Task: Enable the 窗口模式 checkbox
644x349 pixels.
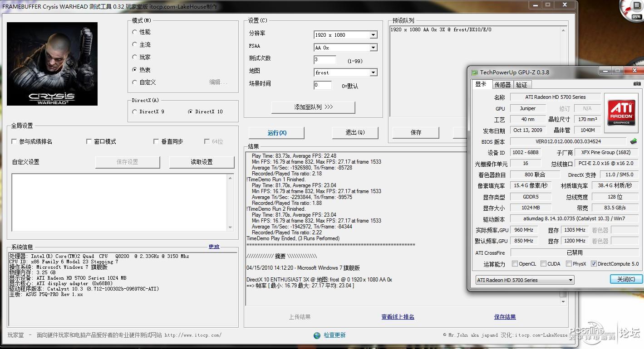Action: (x=89, y=141)
